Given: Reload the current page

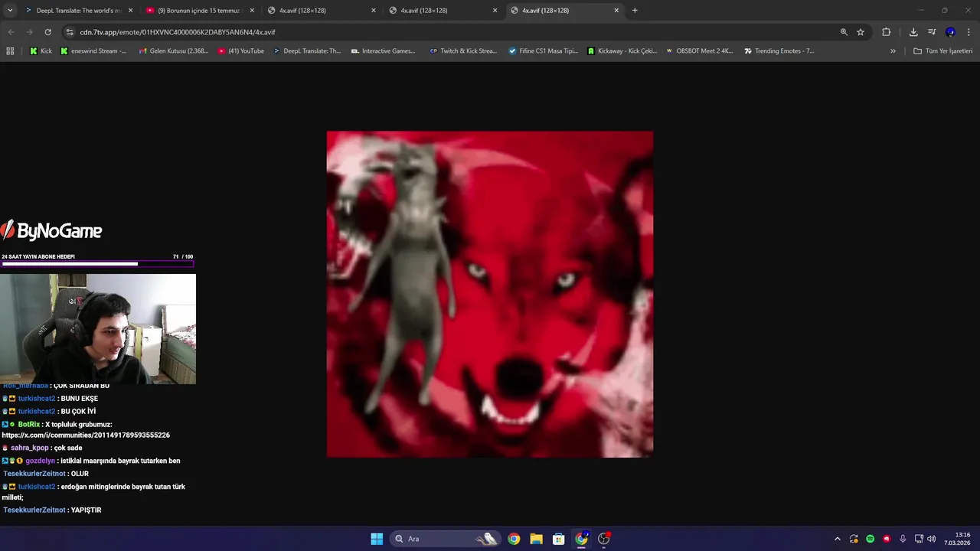Looking at the screenshot, I should pos(47,32).
